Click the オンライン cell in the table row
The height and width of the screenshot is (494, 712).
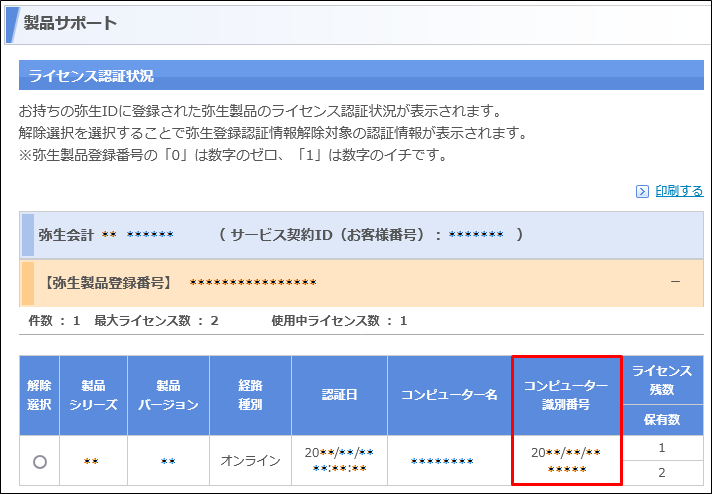point(250,461)
